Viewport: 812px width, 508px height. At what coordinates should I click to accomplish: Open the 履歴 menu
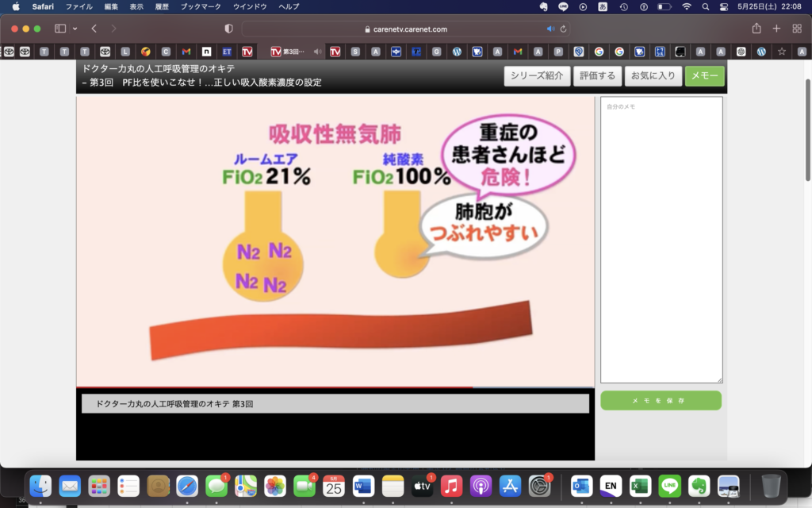[x=161, y=6]
